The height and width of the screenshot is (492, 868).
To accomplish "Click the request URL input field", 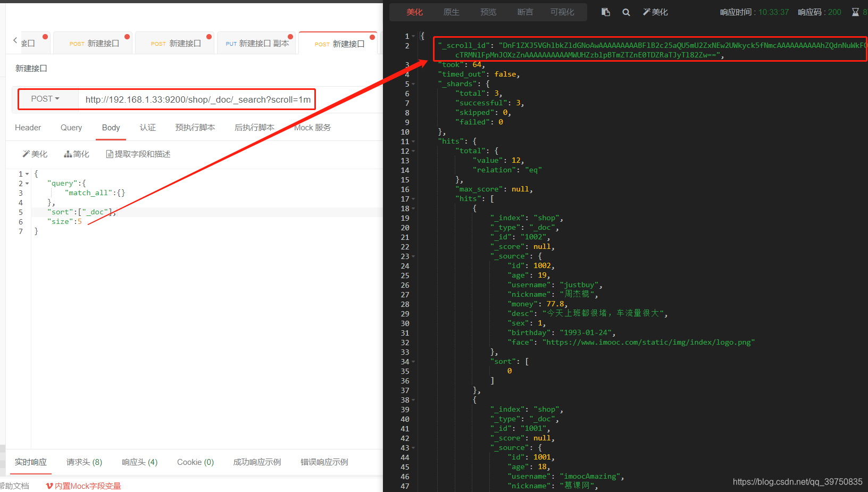I will [197, 99].
